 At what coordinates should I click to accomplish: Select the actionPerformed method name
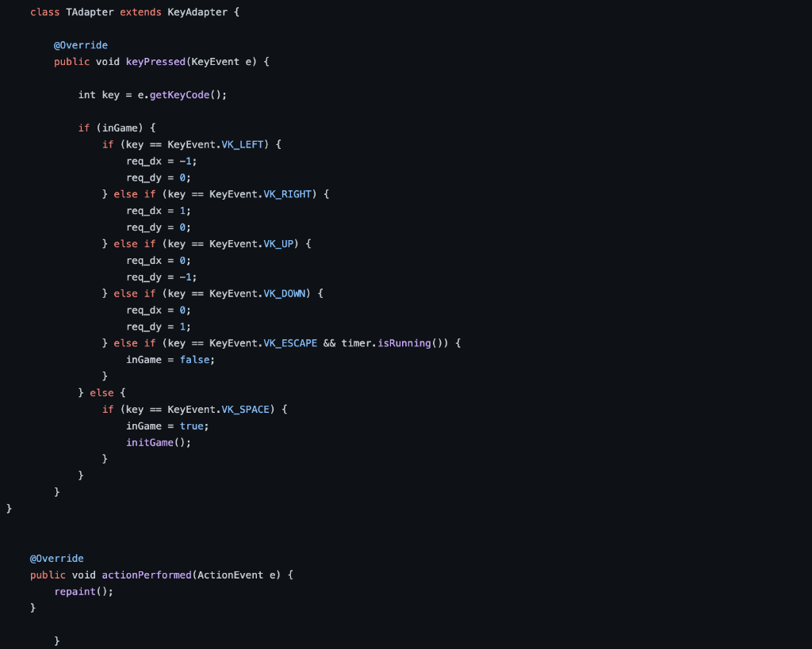tap(145, 575)
